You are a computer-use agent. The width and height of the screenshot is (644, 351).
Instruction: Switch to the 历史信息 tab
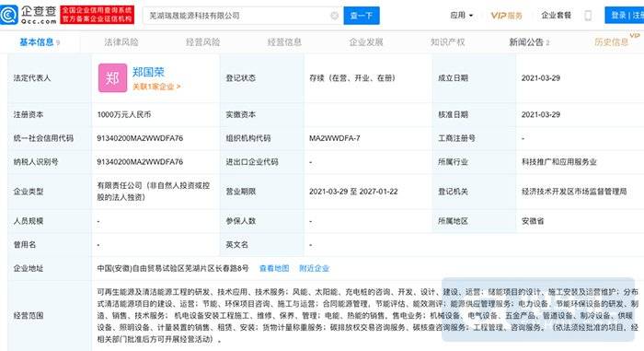612,42
